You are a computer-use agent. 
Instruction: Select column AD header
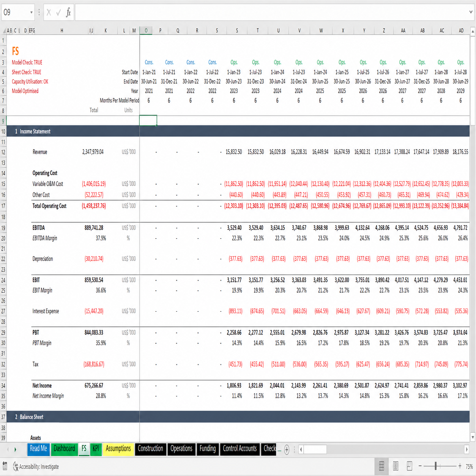coord(461,31)
